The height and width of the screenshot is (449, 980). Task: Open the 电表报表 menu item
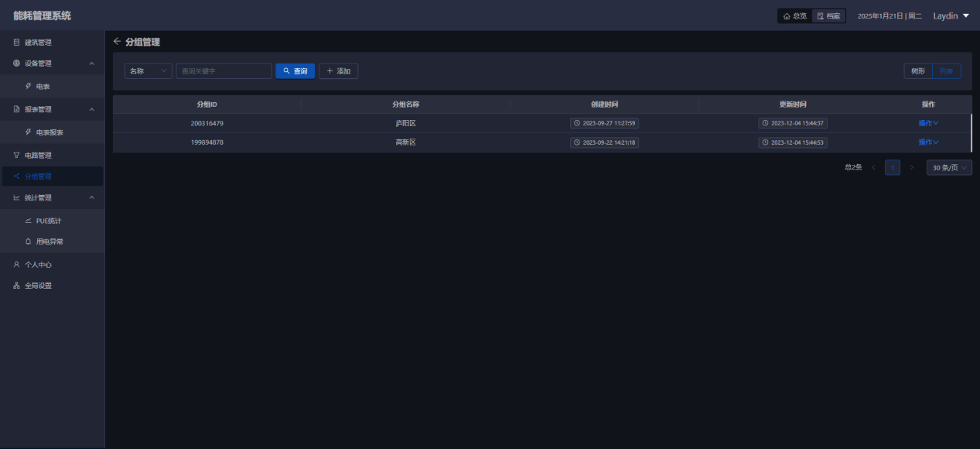[x=50, y=132]
